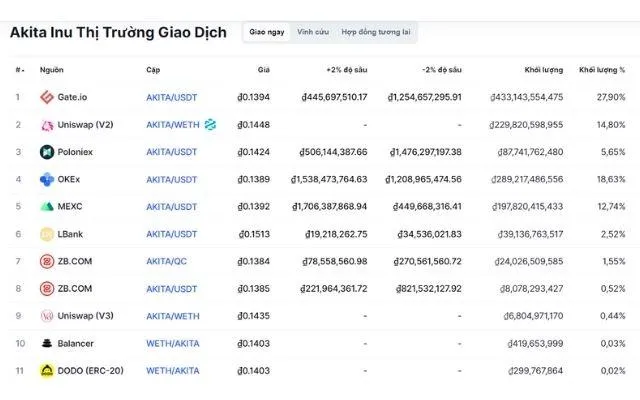Viewport: 640px width, 400px height.
Task: Click the Uniswap (V3) logo
Action: [x=47, y=315]
